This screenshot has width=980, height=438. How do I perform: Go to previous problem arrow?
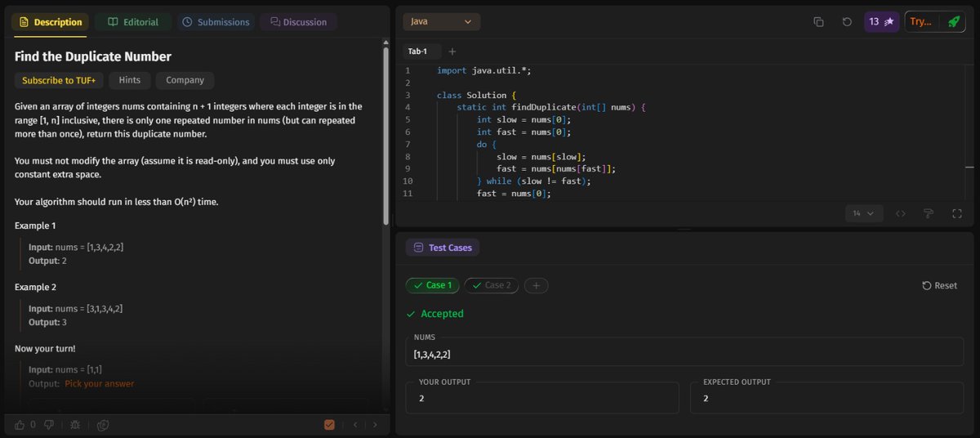[x=355, y=424]
